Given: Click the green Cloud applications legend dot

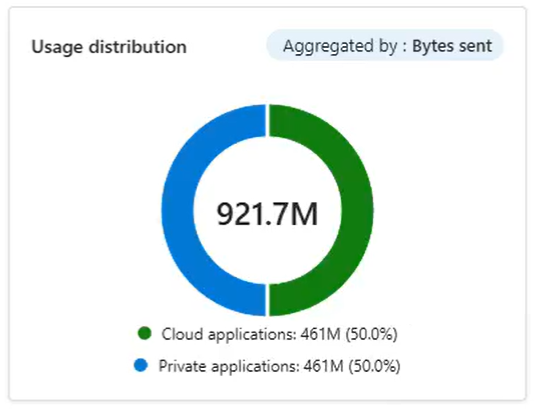Looking at the screenshot, I should (x=144, y=333).
